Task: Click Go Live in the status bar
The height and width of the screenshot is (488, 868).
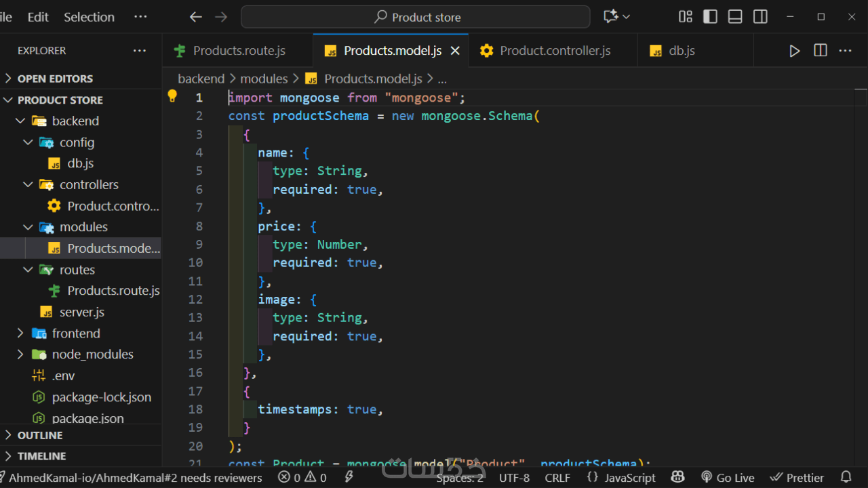Action: coord(728,477)
